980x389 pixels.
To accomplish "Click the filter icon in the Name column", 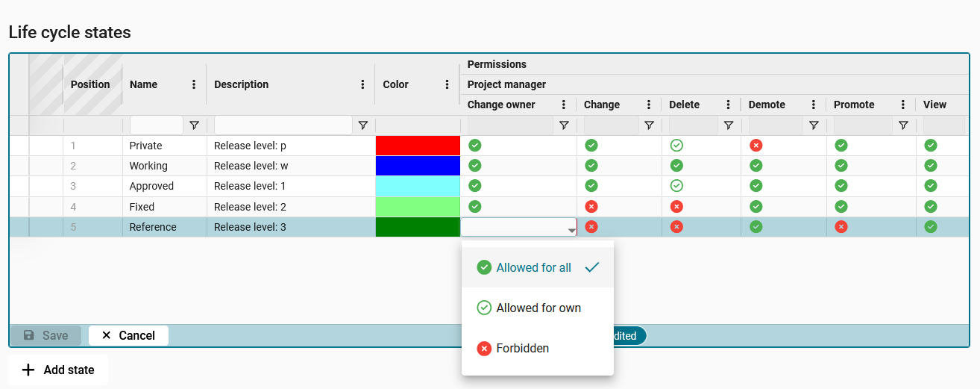I will pos(194,125).
